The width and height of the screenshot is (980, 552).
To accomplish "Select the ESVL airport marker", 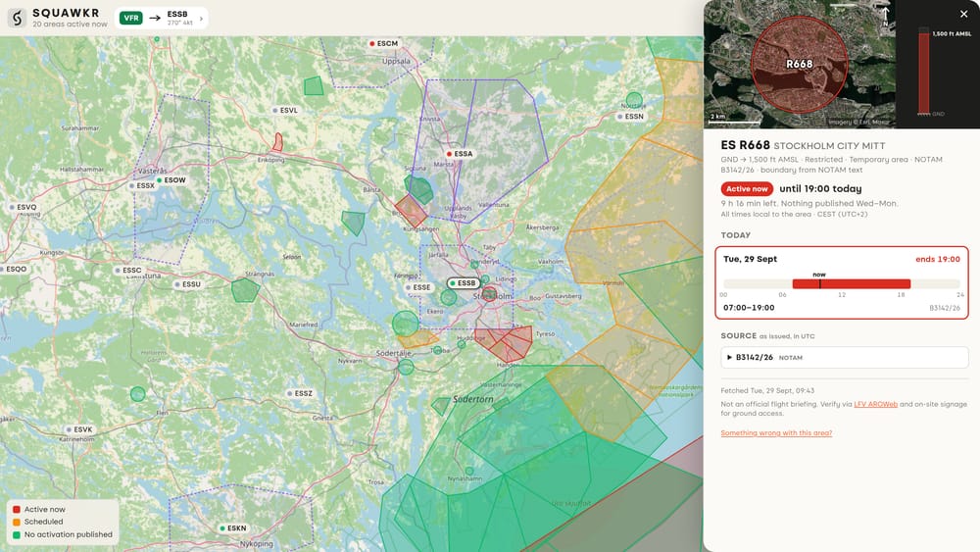I will [285, 110].
